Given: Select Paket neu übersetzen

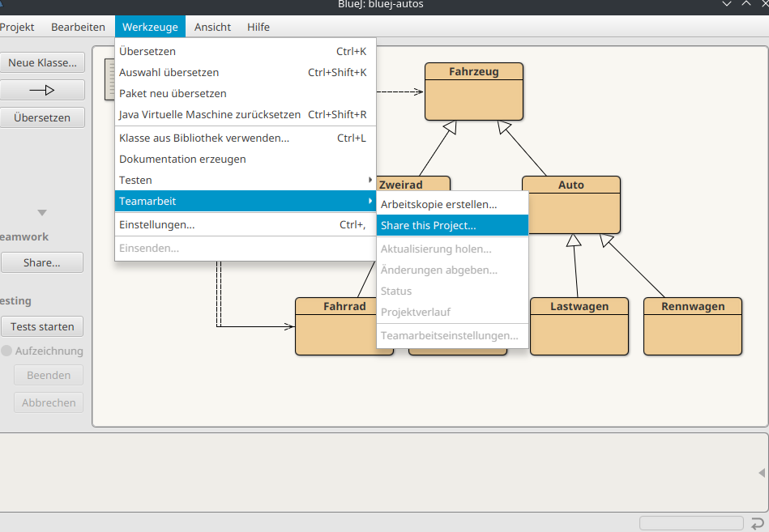Looking at the screenshot, I should pos(246,94).
